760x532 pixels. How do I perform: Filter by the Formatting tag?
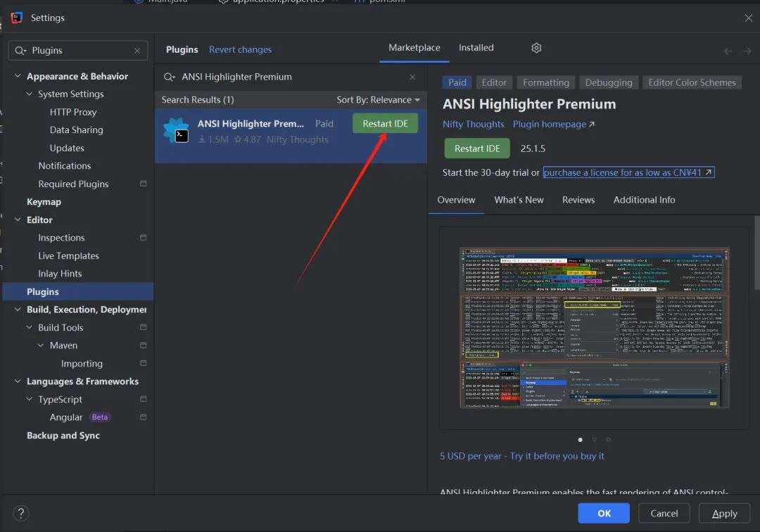point(546,83)
